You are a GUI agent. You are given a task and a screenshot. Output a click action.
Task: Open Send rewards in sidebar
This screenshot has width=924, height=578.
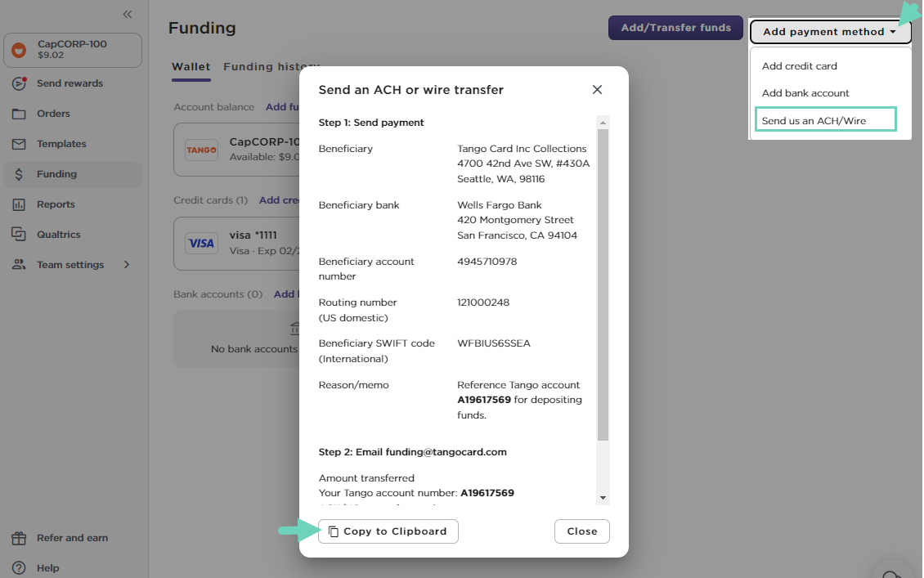pyautogui.click(x=70, y=83)
